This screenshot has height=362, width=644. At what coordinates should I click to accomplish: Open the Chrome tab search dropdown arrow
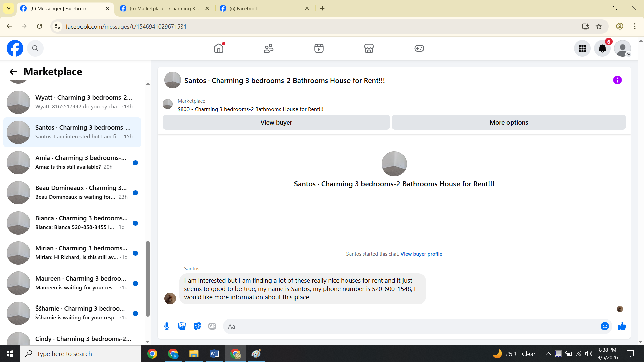coord(9,8)
